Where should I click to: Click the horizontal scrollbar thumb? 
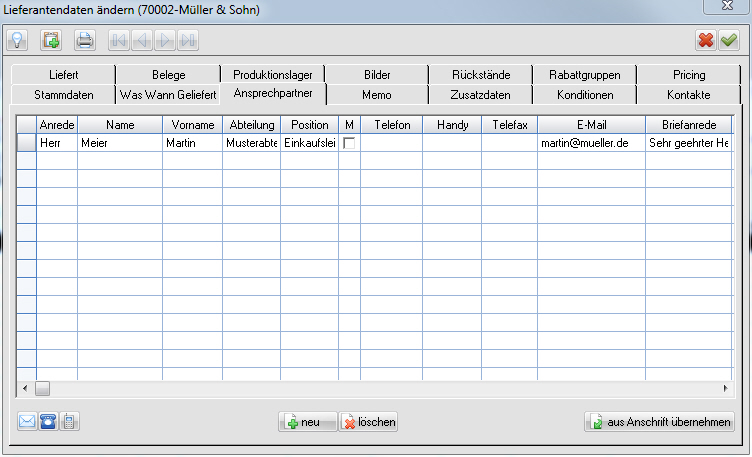(x=42, y=388)
